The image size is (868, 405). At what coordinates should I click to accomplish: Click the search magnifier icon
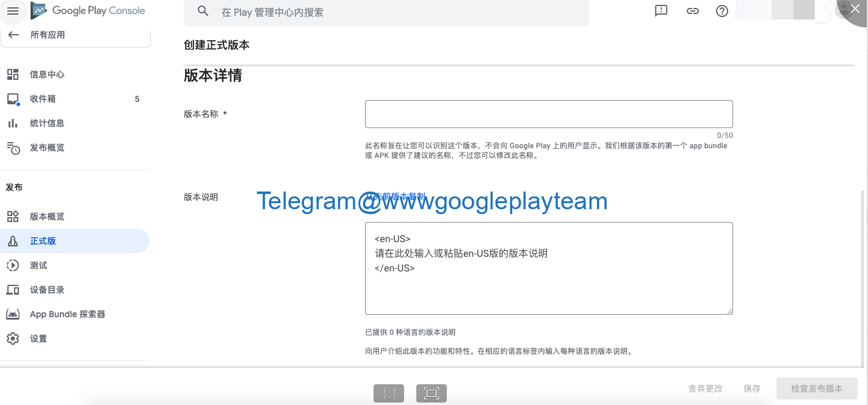point(204,11)
